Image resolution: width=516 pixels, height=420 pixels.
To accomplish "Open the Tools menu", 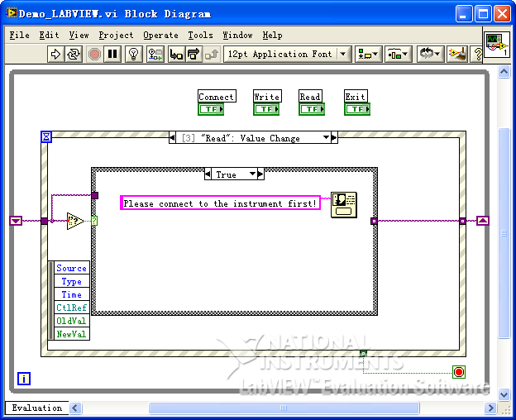I will (x=200, y=35).
